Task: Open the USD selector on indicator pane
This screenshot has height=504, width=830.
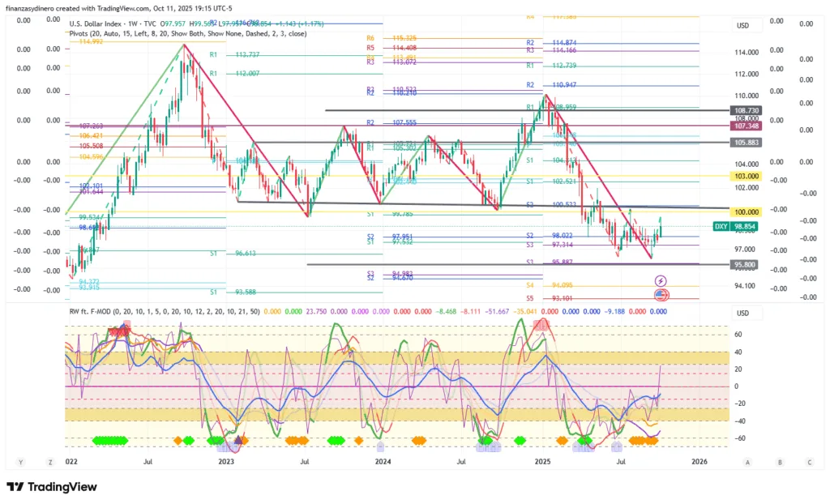Action: coord(742,313)
